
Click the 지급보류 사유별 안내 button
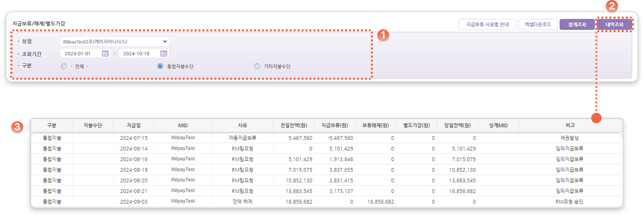coord(487,24)
